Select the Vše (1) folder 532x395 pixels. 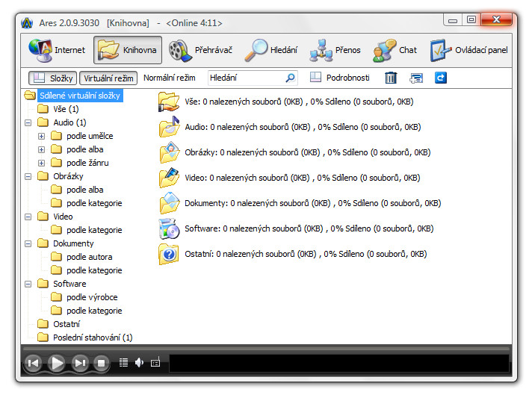[x=66, y=109]
